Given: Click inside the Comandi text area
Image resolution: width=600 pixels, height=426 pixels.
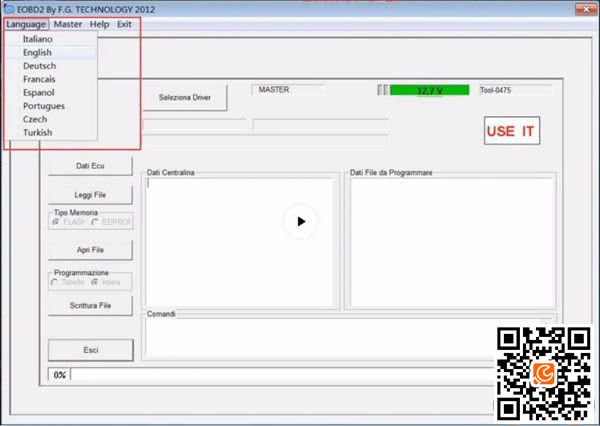Looking at the screenshot, I should [x=318, y=339].
